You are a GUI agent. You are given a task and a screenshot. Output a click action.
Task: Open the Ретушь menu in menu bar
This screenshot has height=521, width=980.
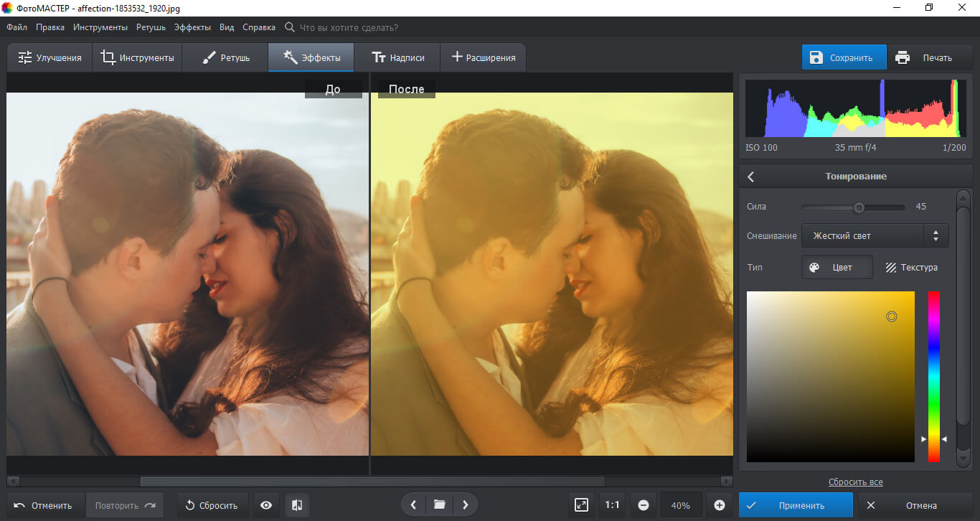[x=149, y=27]
